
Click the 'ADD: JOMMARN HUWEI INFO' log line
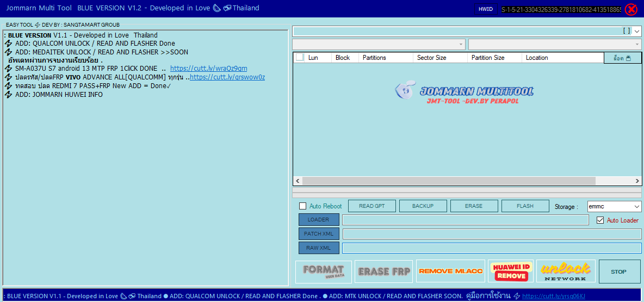pyautogui.click(x=59, y=95)
